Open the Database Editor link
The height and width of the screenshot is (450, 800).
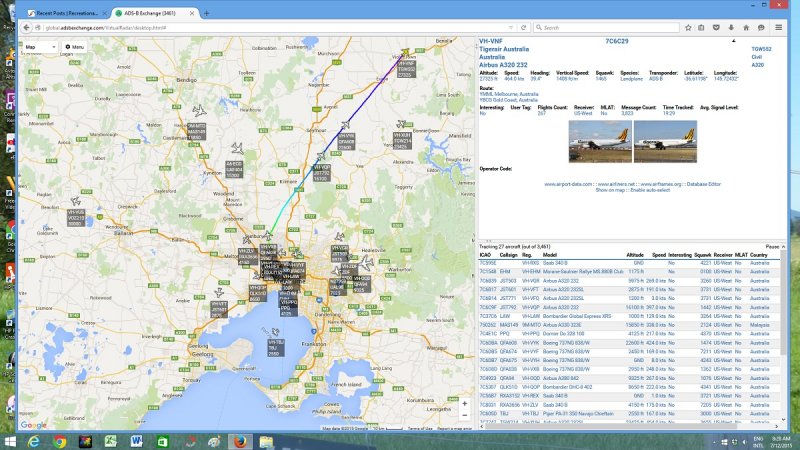(x=704, y=184)
